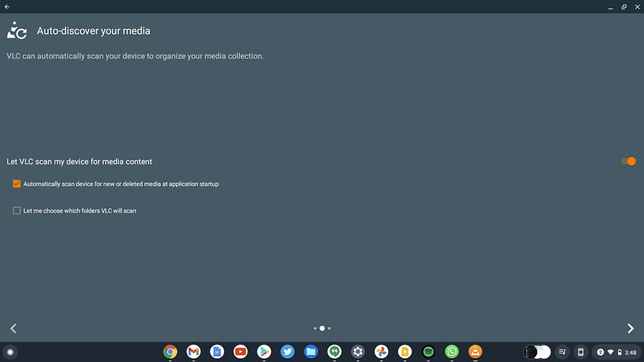
Task: Open Twitter from the shelf
Action: [x=287, y=352]
